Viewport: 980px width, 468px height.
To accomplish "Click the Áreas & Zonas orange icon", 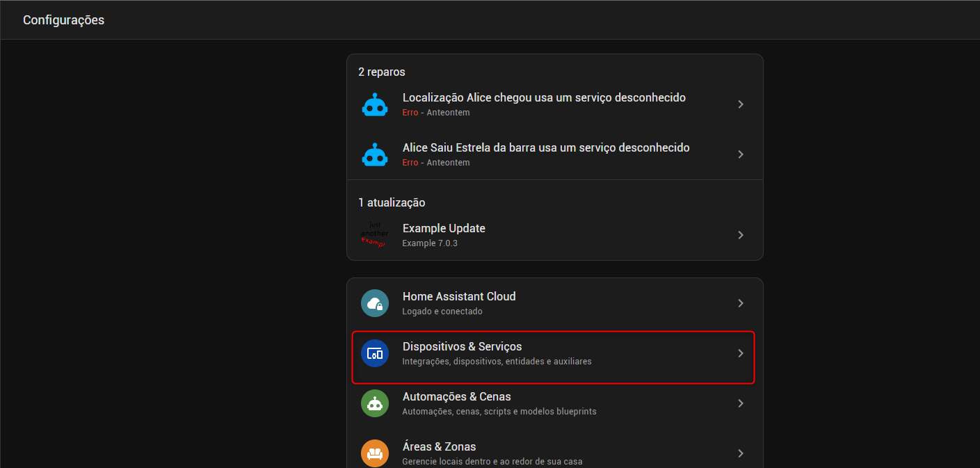I will pos(375,453).
